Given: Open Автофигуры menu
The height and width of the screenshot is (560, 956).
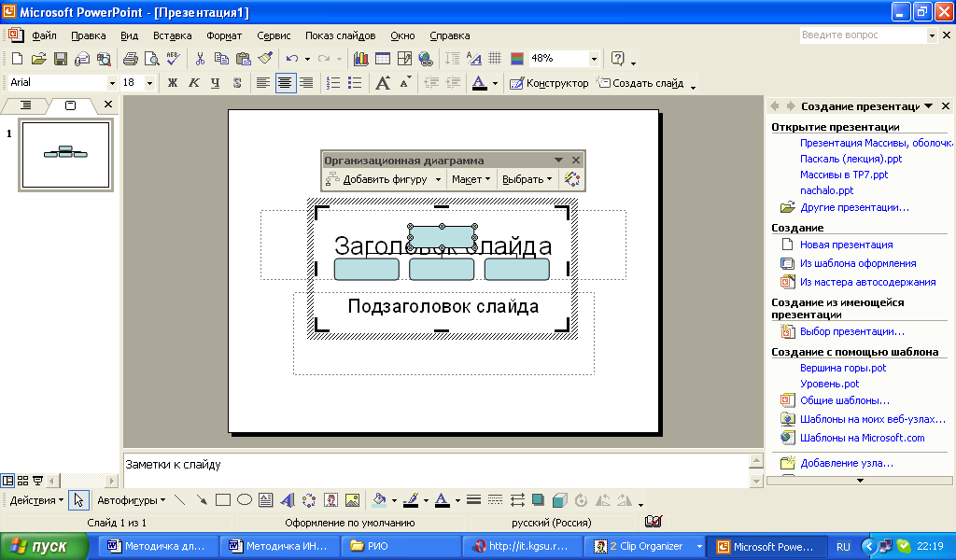Looking at the screenshot, I should 131,500.
